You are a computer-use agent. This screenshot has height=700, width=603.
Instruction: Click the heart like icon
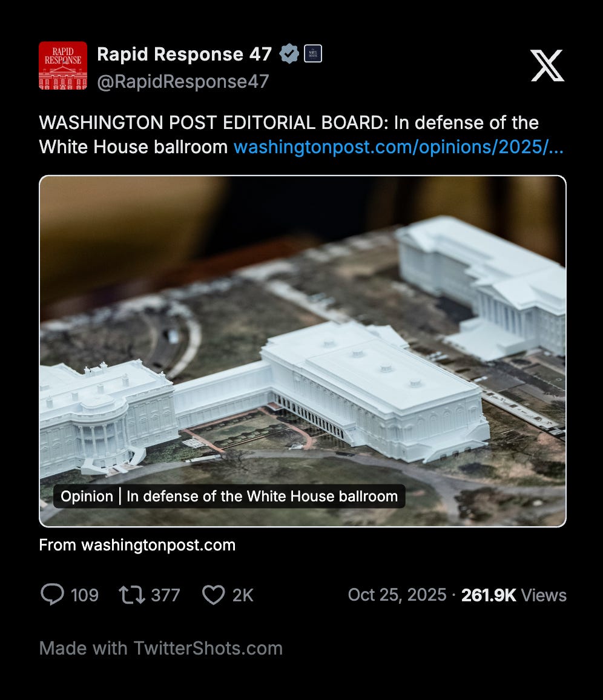213,595
